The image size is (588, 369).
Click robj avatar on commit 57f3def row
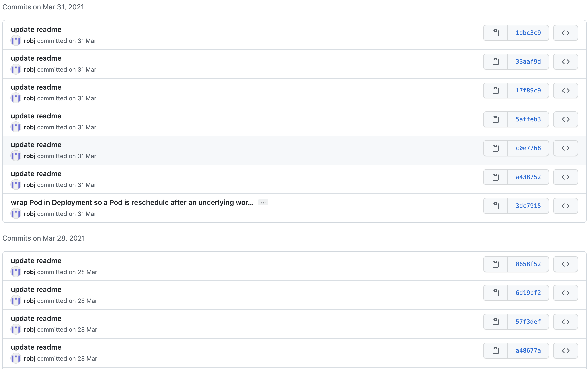[x=16, y=329]
